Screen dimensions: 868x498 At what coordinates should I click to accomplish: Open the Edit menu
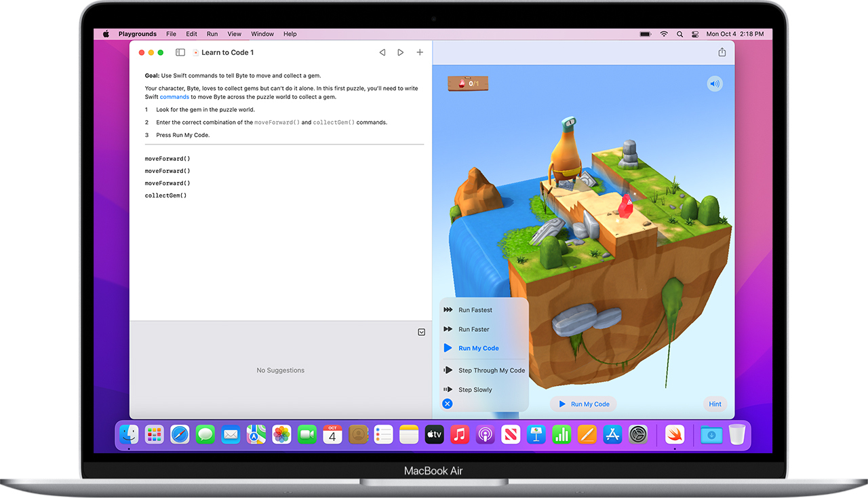[x=192, y=34]
